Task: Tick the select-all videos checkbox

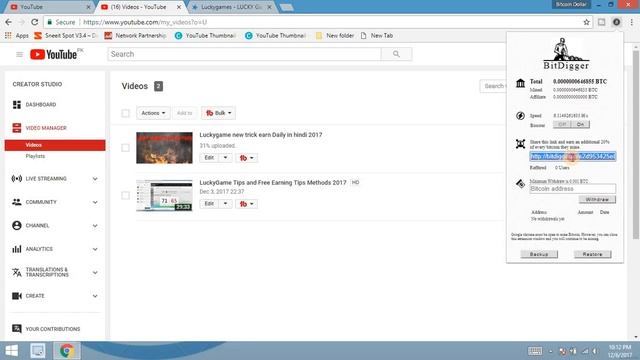Action: coord(125,113)
